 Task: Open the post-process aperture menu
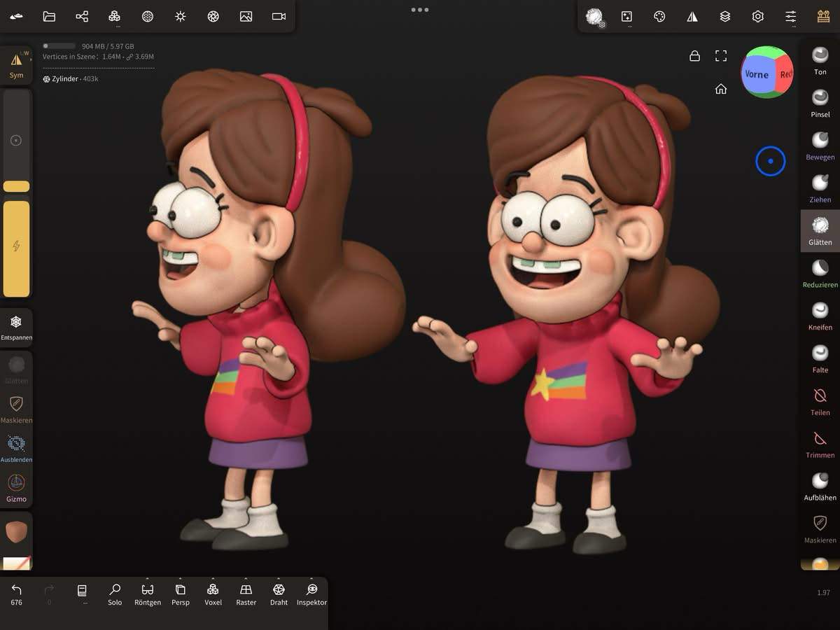pos(213,16)
